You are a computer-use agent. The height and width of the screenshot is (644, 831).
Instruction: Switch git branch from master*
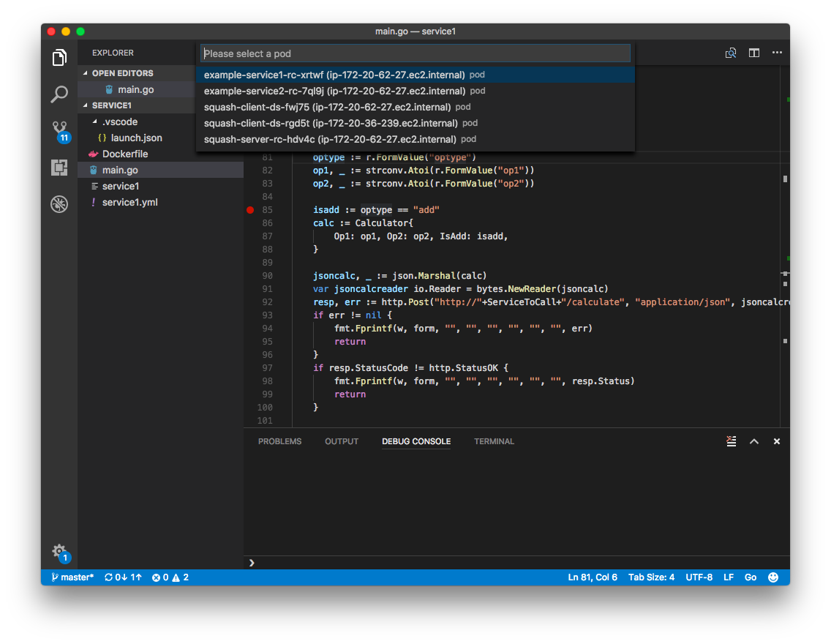[72, 577]
